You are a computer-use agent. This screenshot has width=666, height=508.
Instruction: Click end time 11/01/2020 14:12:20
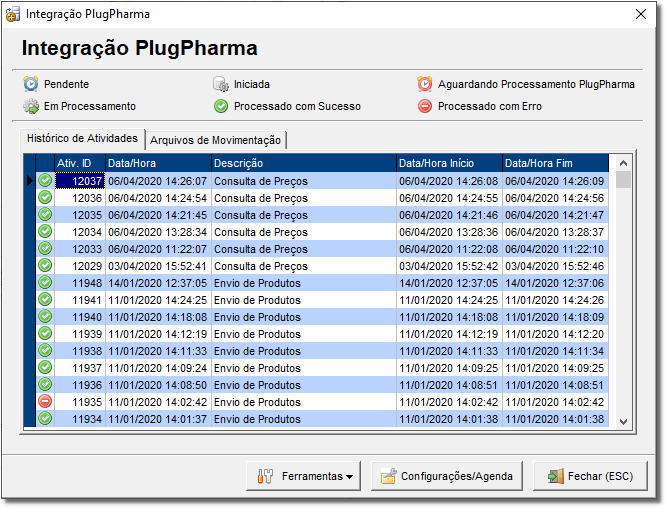554,334
